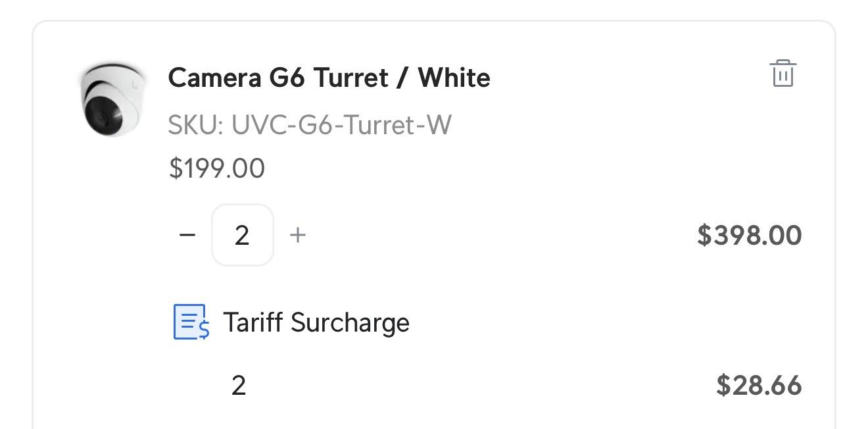This screenshot has width=868, height=429.
Task: Click the $28.66 tariff surcharge amount
Action: [x=758, y=385]
